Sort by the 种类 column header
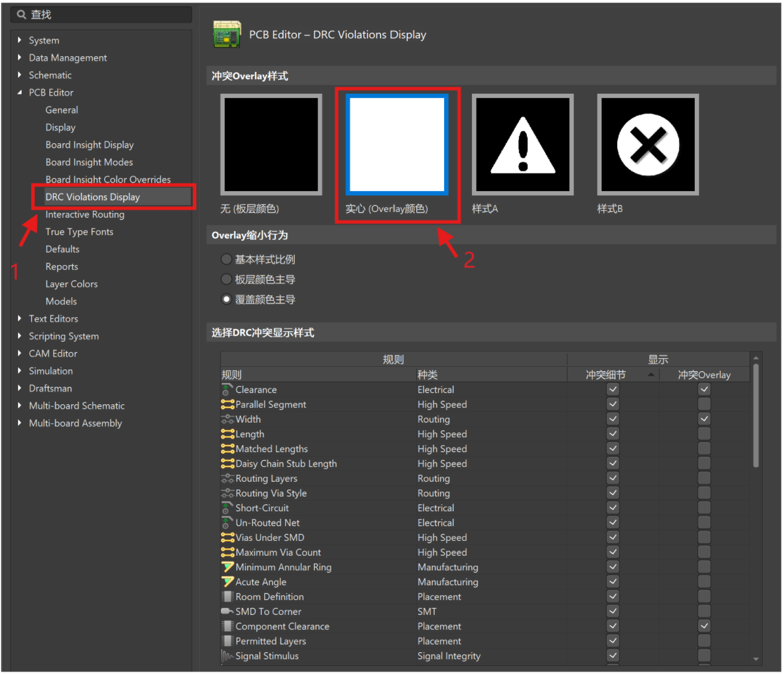 (492, 375)
